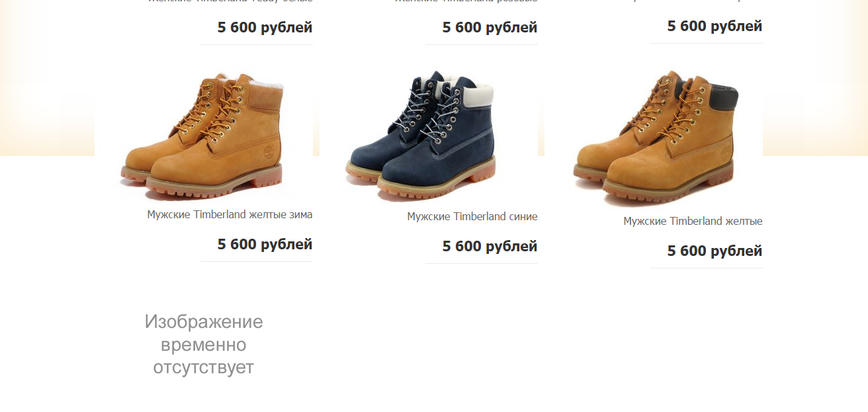The image size is (868, 412).
Task: Open the 'Изображение временно отсутствует' placeholder item
Action: pos(204,345)
